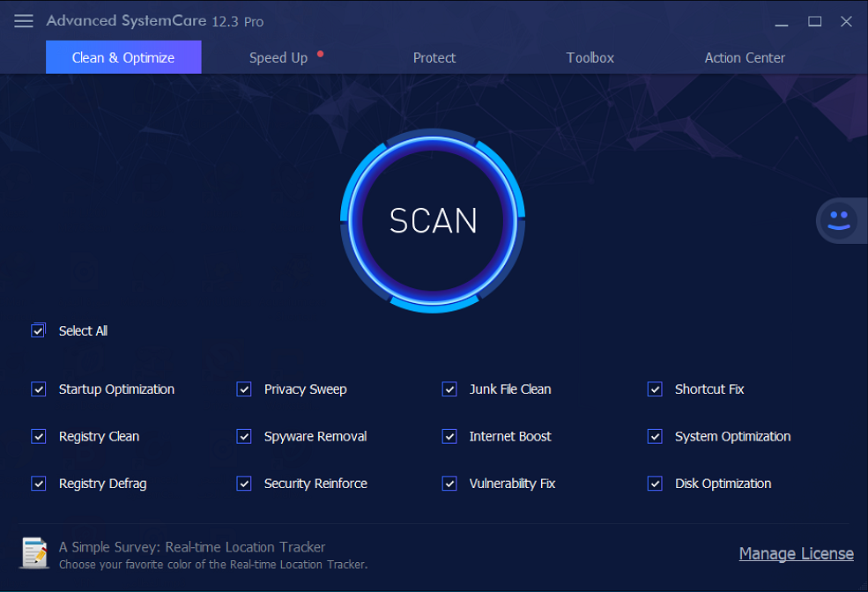Screen dimensions: 868x592
Task: Click the smiley face feedback icon
Action: pyautogui.click(x=837, y=220)
